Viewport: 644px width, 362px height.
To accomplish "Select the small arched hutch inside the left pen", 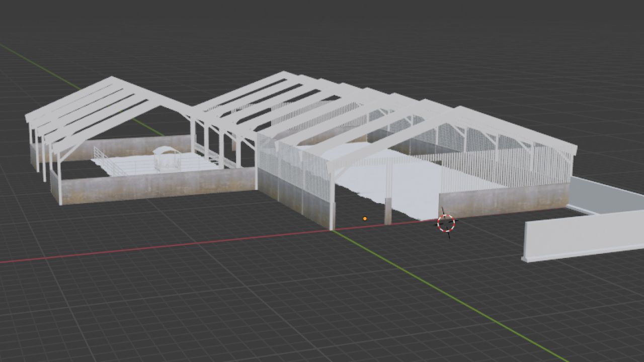I will (x=167, y=158).
